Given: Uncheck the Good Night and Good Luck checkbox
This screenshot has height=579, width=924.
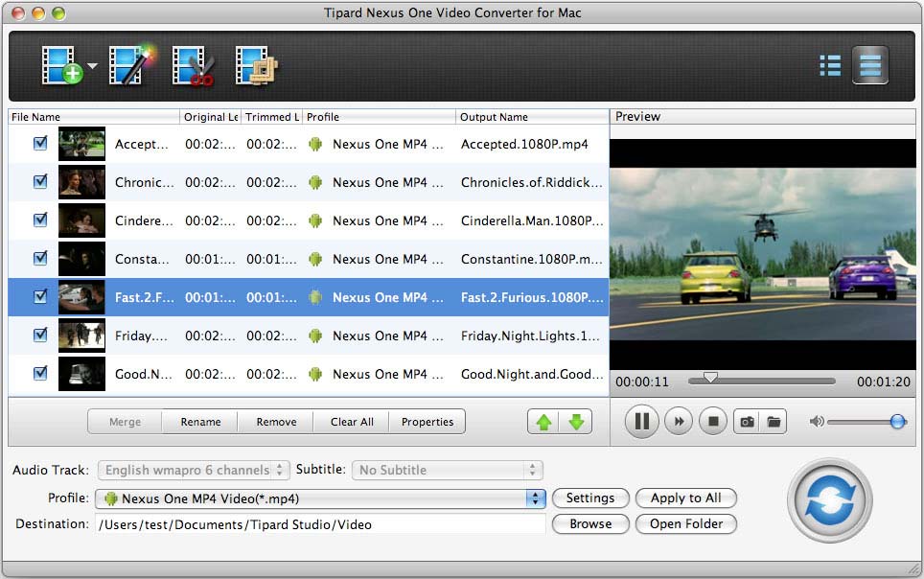Looking at the screenshot, I should pos(40,373).
